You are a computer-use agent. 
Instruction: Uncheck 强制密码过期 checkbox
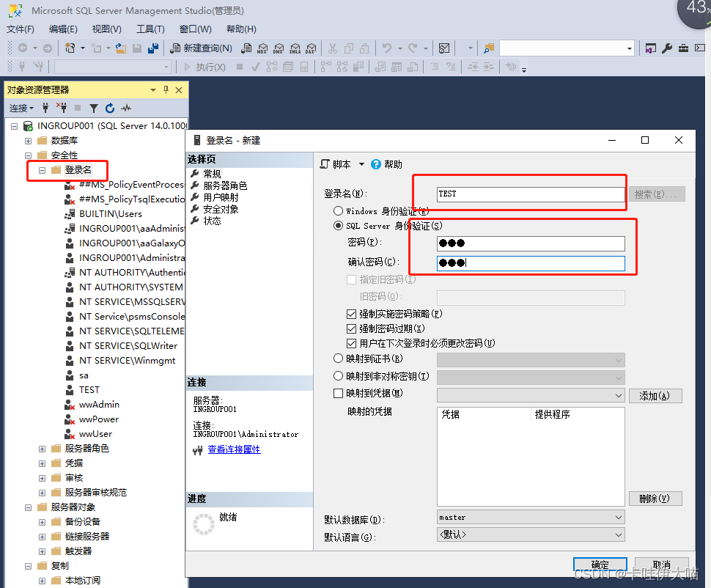point(352,328)
